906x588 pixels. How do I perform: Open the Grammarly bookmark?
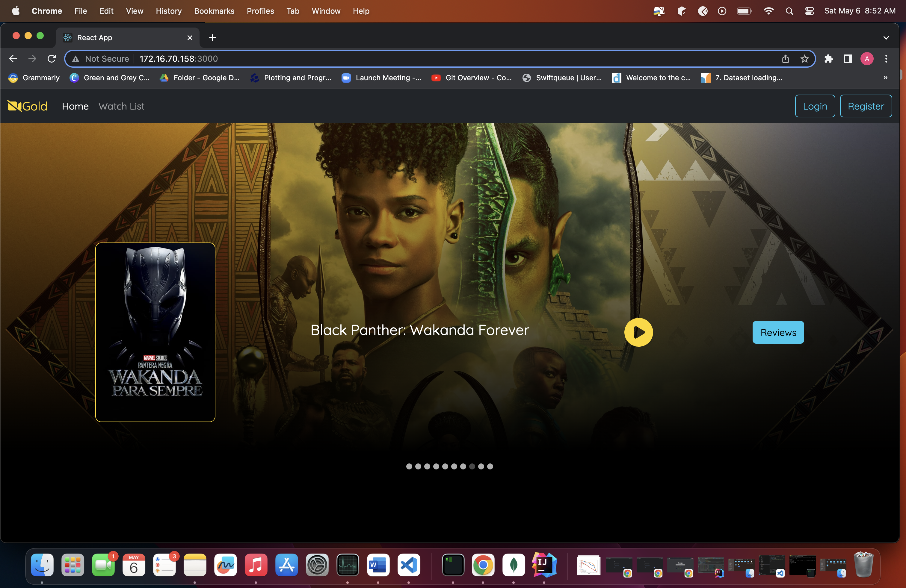point(34,78)
